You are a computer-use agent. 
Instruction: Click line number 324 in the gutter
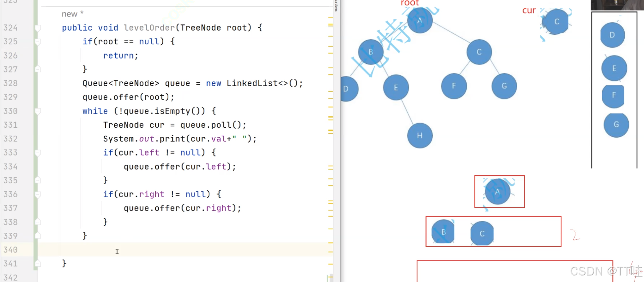10,28
